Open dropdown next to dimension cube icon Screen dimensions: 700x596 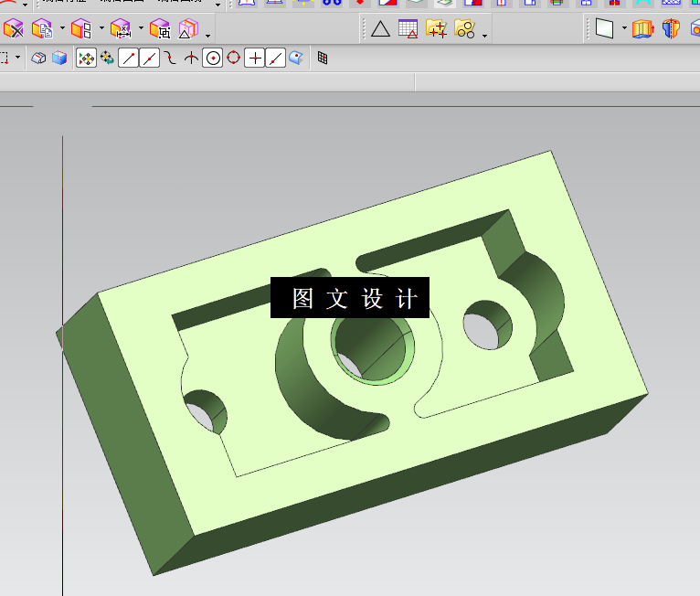tap(141, 28)
